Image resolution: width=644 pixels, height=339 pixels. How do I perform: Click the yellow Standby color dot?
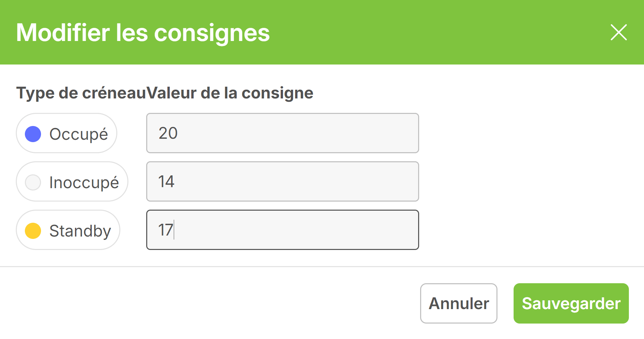(x=33, y=231)
